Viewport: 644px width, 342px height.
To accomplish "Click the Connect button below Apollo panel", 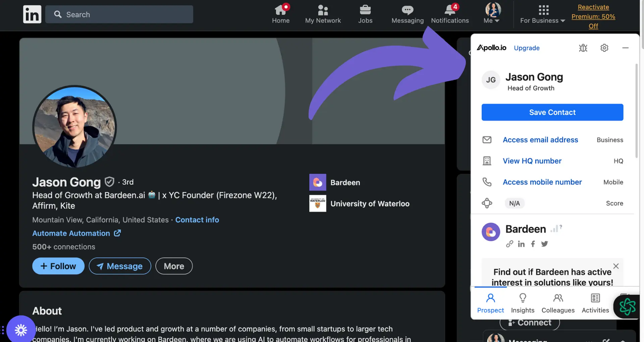I will (530, 323).
